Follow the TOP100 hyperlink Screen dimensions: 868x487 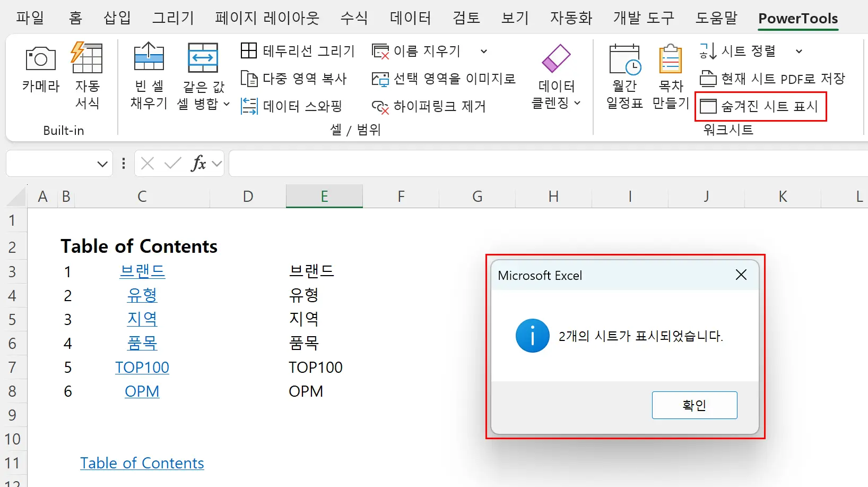142,367
